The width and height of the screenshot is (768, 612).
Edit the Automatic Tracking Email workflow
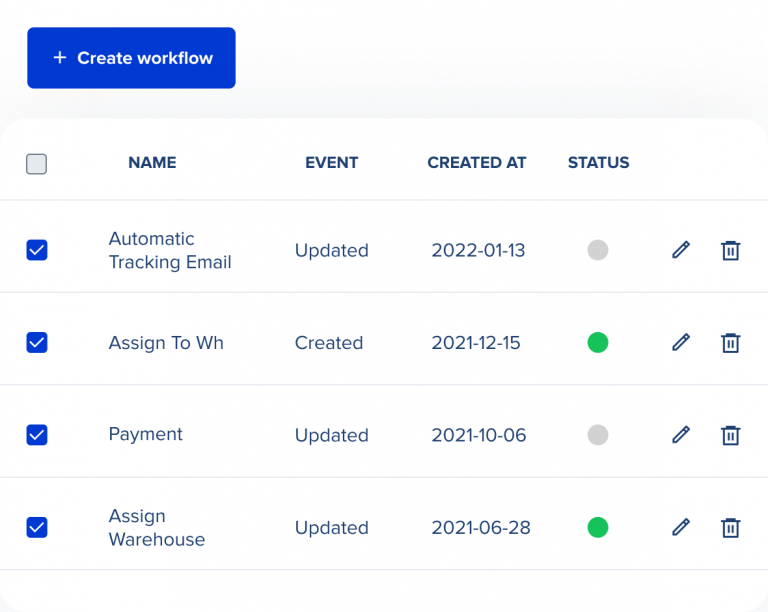(x=681, y=250)
